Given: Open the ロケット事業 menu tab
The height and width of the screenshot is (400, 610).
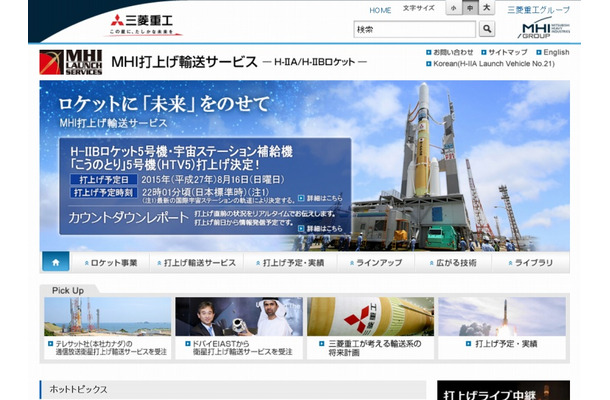Looking at the screenshot, I should point(111,263).
